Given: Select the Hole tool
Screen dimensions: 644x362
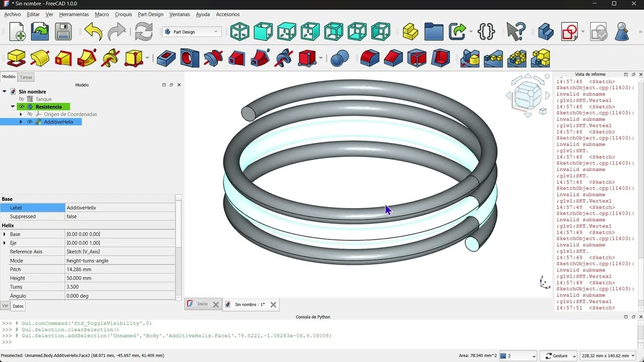Looking at the screenshot, I should tap(190, 58).
